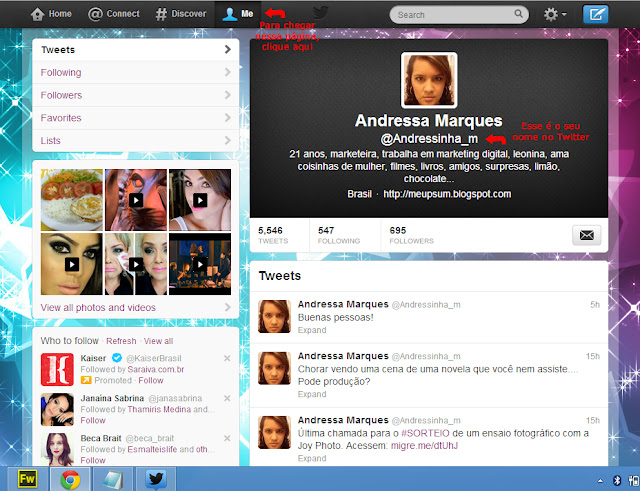
Task: Open the Twitter app in the taskbar
Action: (x=156, y=479)
